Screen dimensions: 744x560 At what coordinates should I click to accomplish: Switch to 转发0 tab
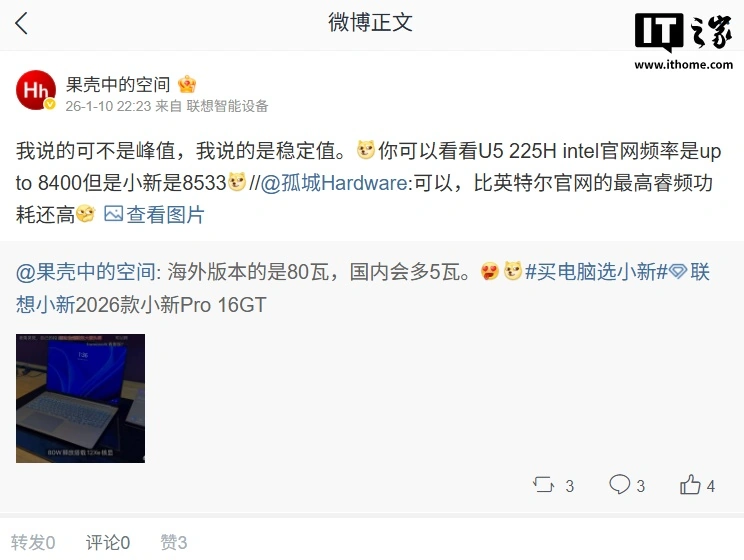coord(33,542)
